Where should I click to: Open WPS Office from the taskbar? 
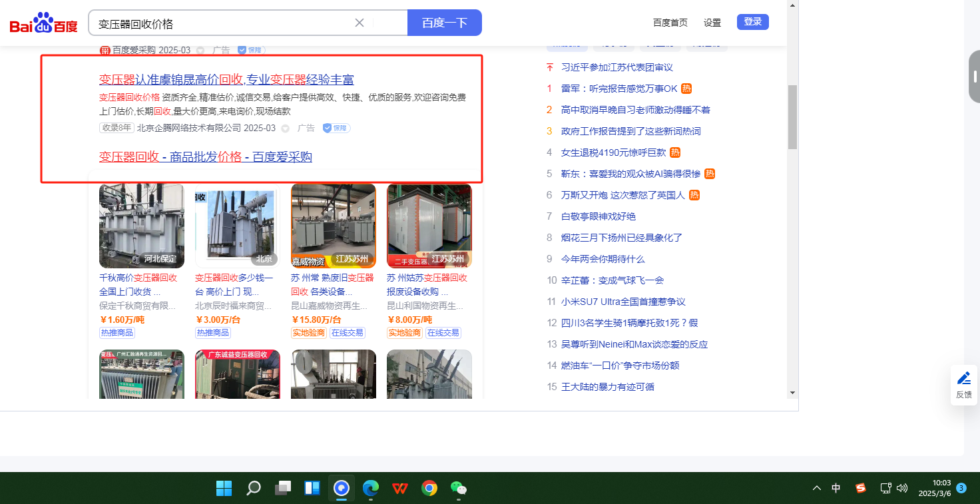click(400, 489)
